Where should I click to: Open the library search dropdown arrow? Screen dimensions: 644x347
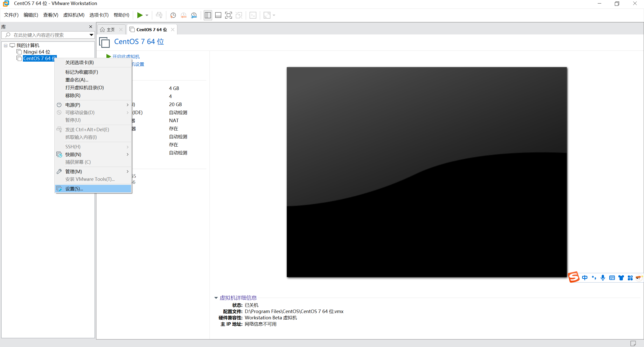point(91,35)
